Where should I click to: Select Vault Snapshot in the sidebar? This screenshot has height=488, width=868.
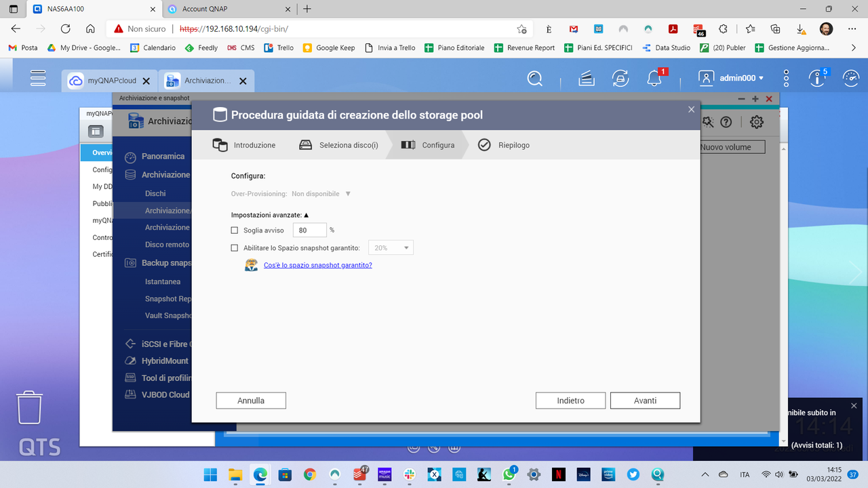coord(167,316)
